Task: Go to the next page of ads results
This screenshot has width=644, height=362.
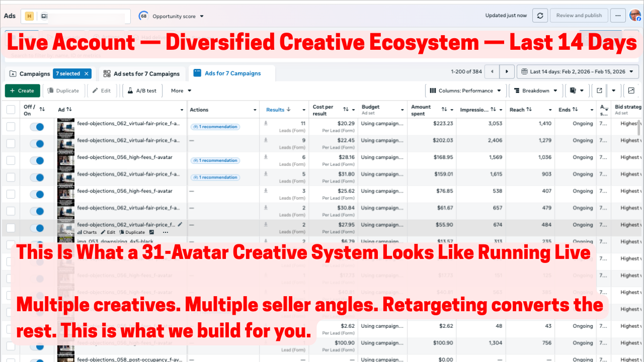Action: tap(507, 71)
